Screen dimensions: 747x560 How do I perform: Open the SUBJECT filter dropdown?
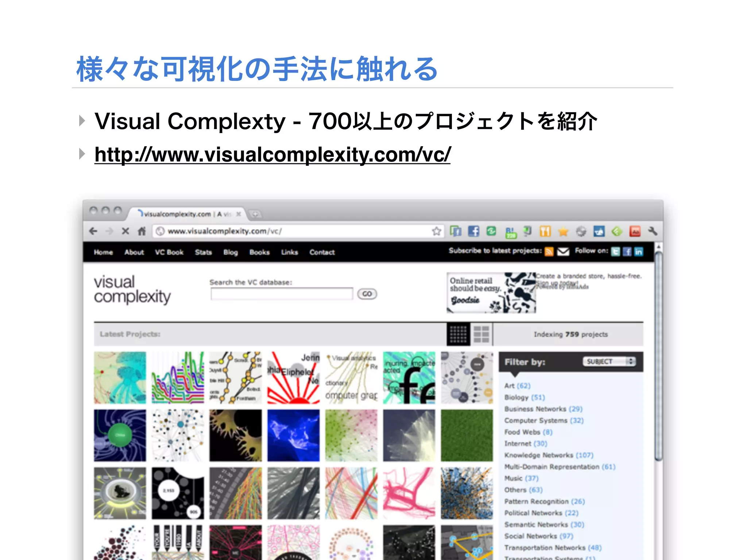point(609,361)
